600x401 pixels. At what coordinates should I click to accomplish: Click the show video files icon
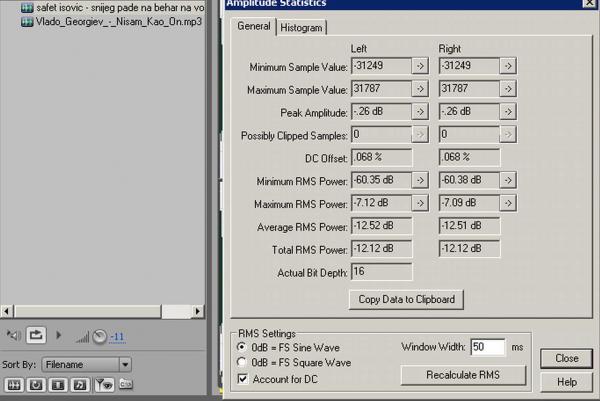pyautogui.click(x=58, y=384)
